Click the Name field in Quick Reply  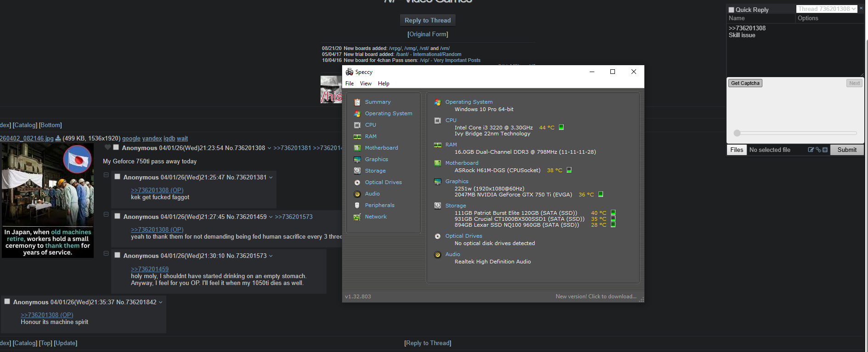(x=761, y=18)
